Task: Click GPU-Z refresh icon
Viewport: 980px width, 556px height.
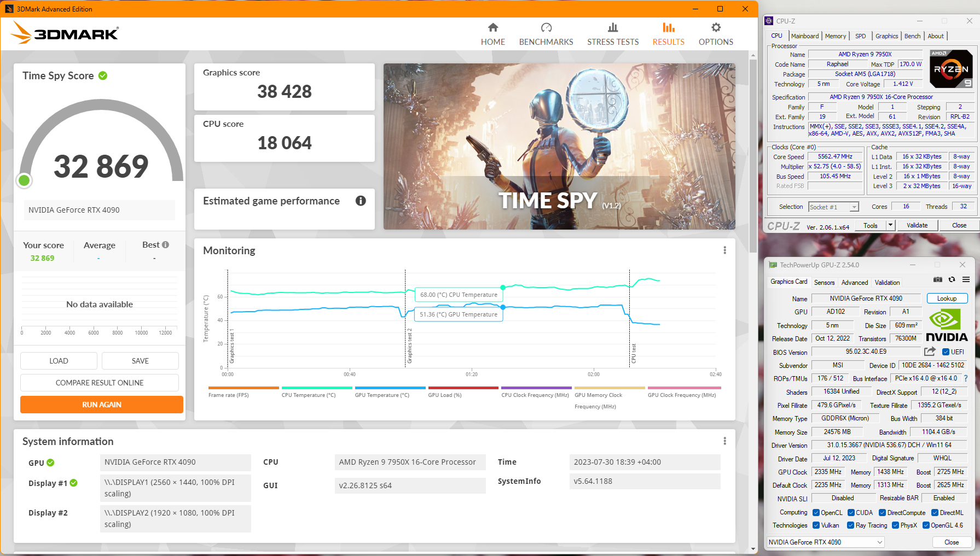Action: tap(952, 279)
